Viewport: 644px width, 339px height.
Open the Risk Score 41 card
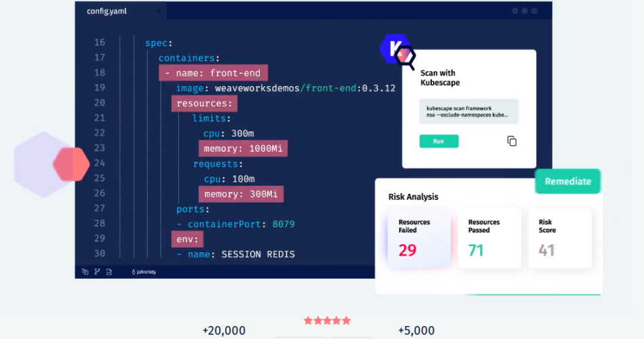(x=560, y=238)
